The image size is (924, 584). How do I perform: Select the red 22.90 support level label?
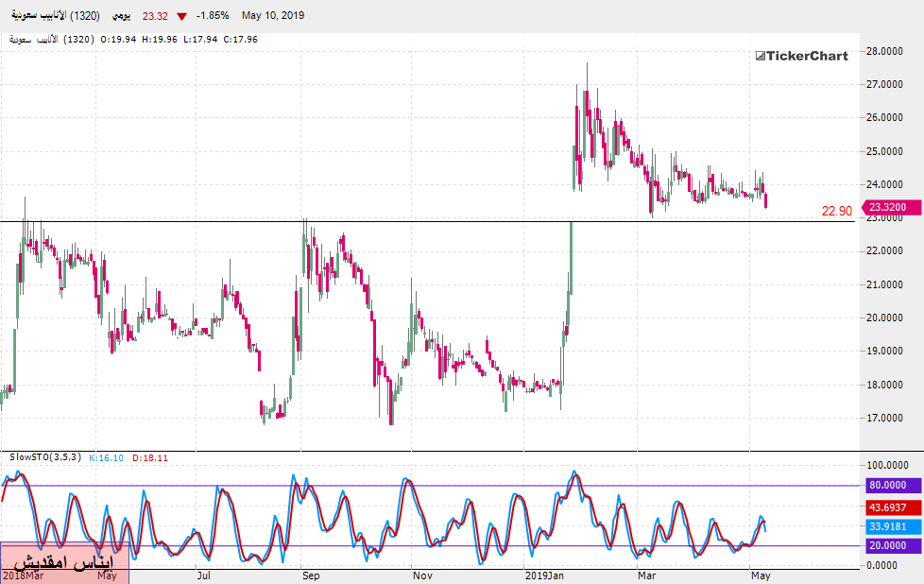(x=836, y=211)
